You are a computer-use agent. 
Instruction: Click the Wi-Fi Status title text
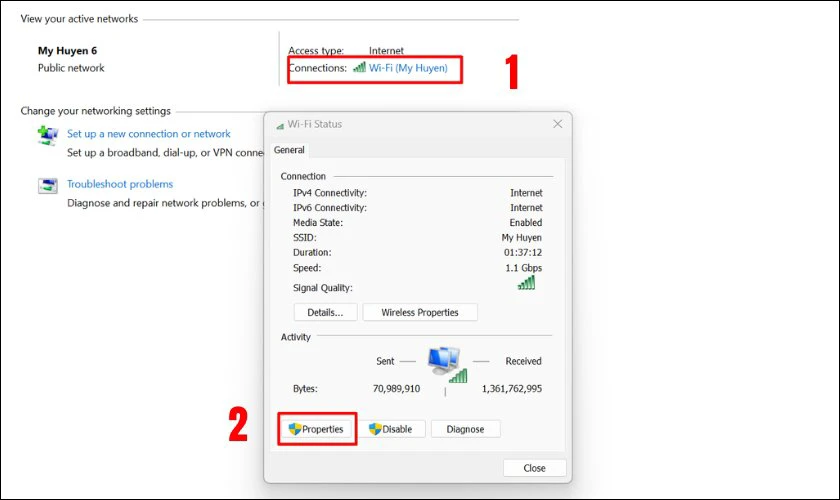pos(314,124)
